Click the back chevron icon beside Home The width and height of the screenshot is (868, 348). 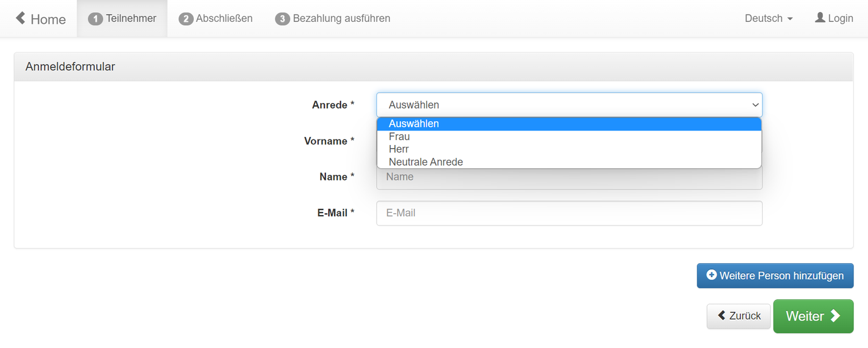[x=21, y=18]
